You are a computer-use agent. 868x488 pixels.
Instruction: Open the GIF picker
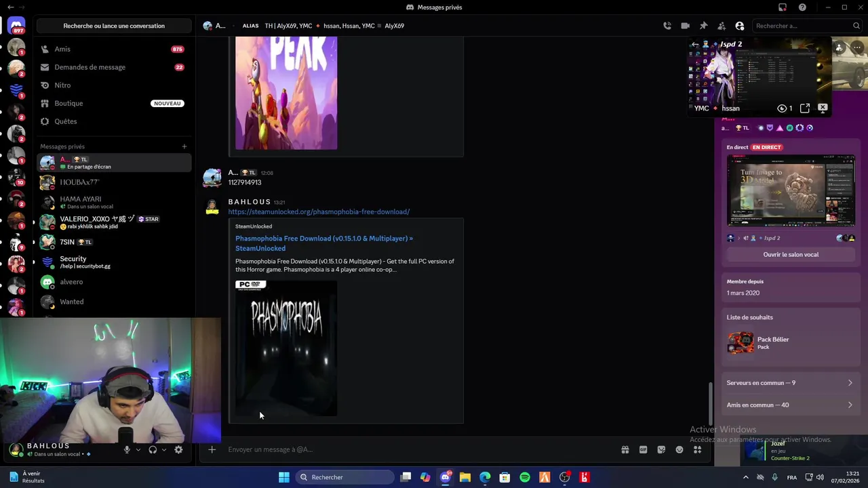(643, 449)
